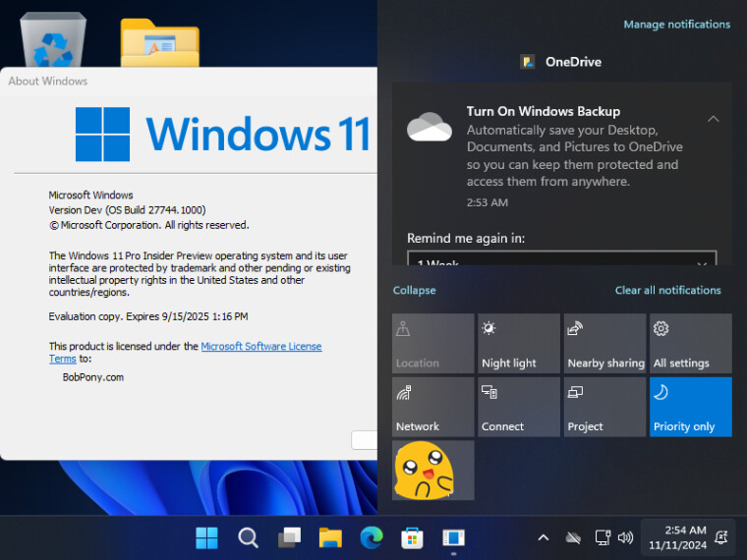Open the Project quick action

pyautogui.click(x=605, y=407)
